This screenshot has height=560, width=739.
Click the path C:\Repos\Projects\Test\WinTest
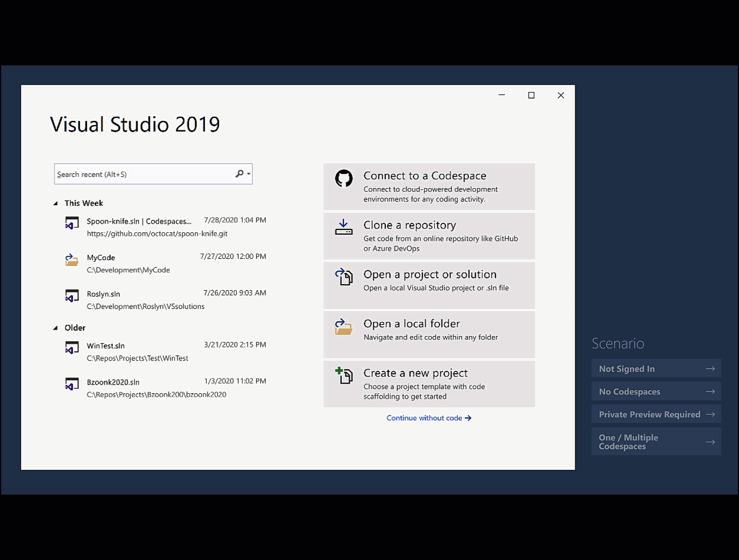point(137,358)
